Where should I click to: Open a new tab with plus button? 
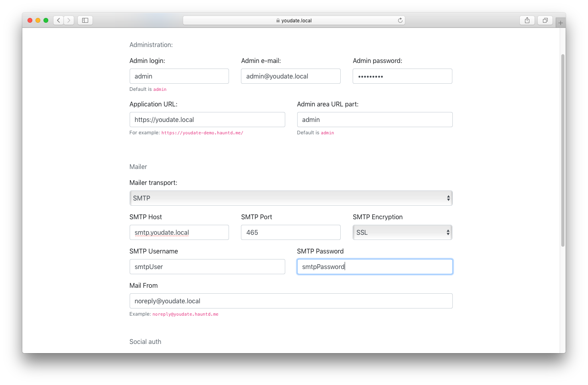tap(560, 23)
